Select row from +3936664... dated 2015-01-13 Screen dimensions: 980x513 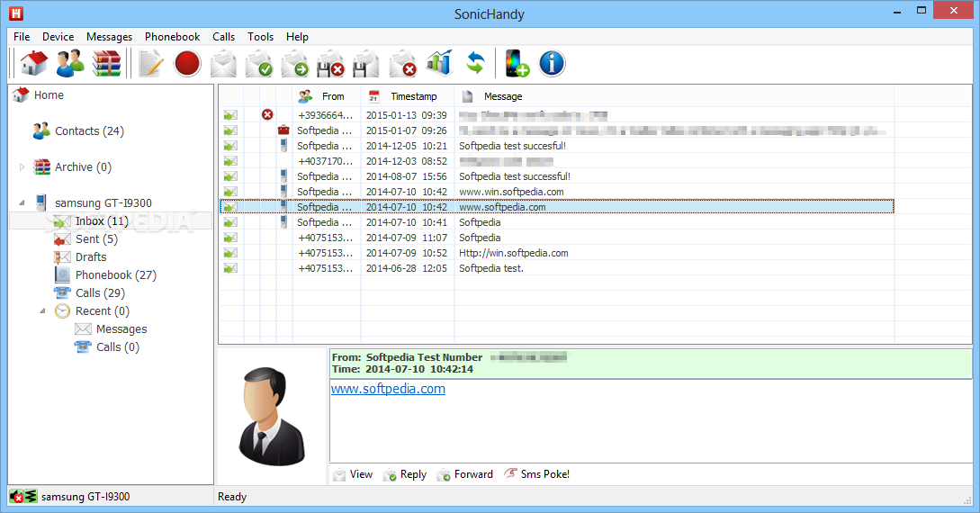tap(556, 115)
